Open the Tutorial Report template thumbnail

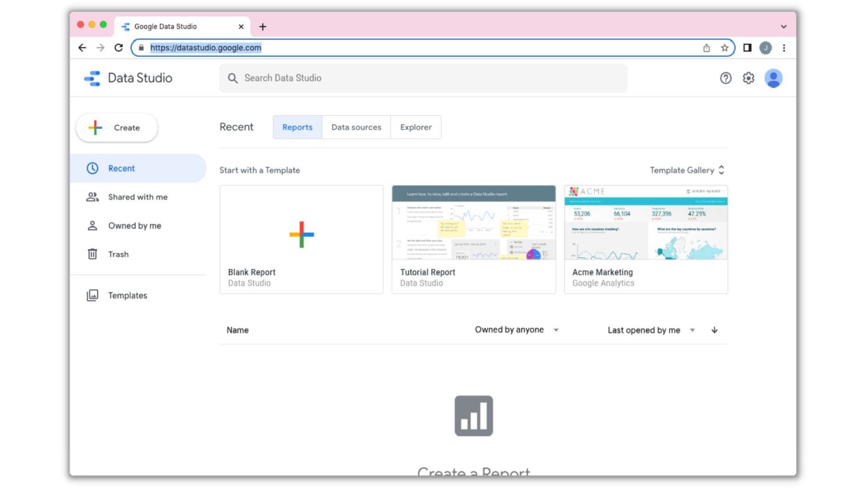click(x=474, y=223)
